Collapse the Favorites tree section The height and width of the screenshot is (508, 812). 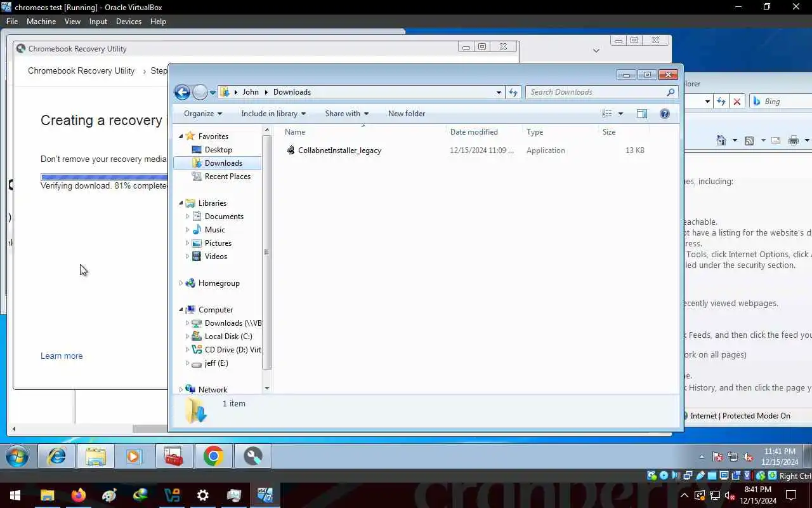(x=181, y=137)
